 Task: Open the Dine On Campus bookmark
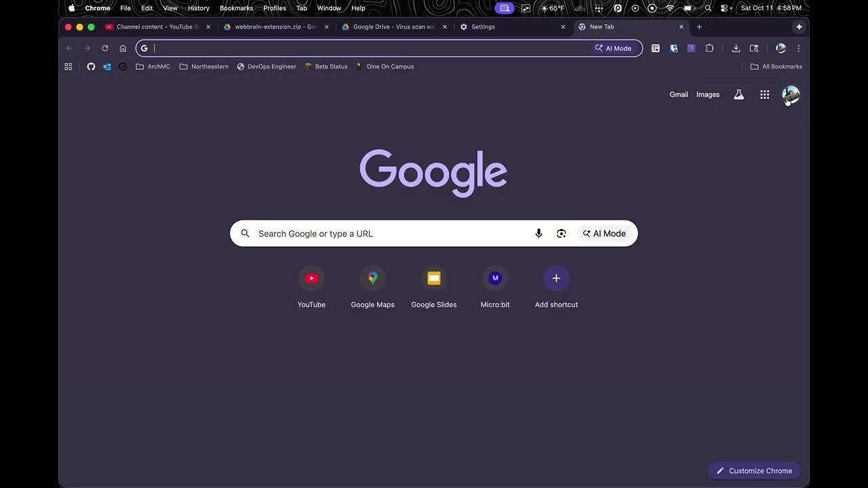[384, 66]
